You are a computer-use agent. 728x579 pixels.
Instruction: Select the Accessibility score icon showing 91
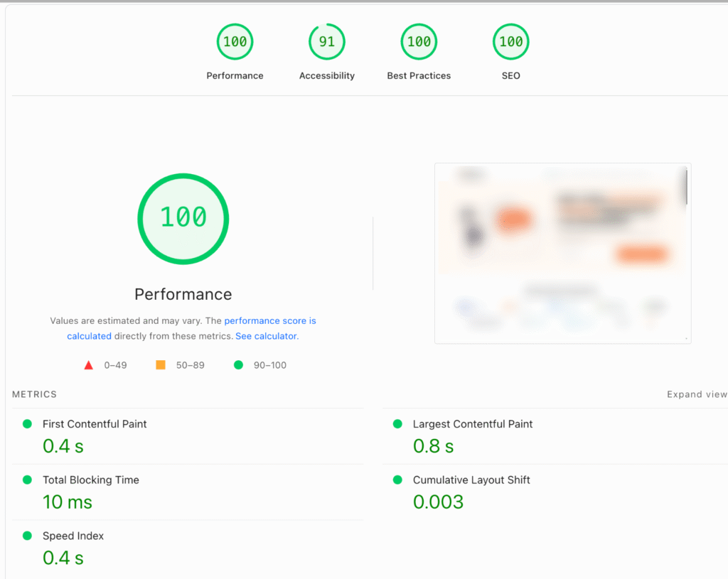(326, 41)
